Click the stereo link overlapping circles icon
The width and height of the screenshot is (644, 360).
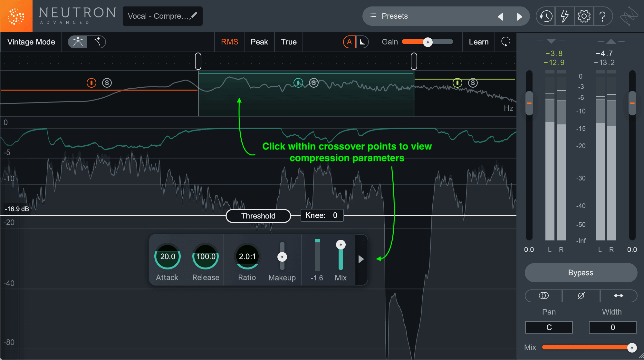tap(544, 296)
